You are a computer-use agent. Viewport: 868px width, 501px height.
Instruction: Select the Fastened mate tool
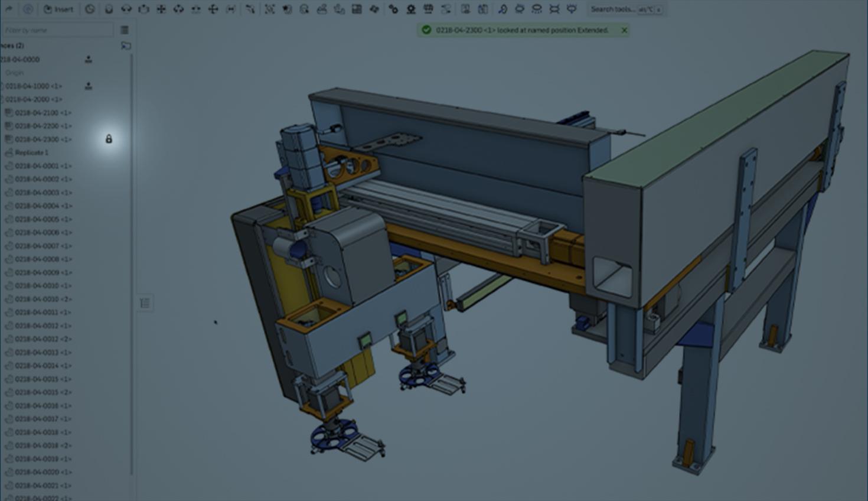108,9
